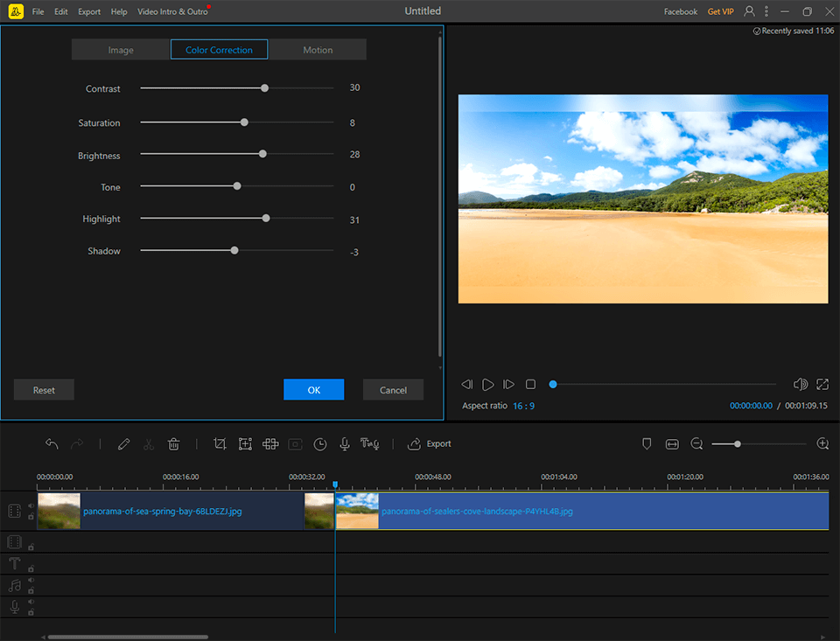Open the Export menu in the menu bar
The height and width of the screenshot is (641, 840).
(x=88, y=11)
